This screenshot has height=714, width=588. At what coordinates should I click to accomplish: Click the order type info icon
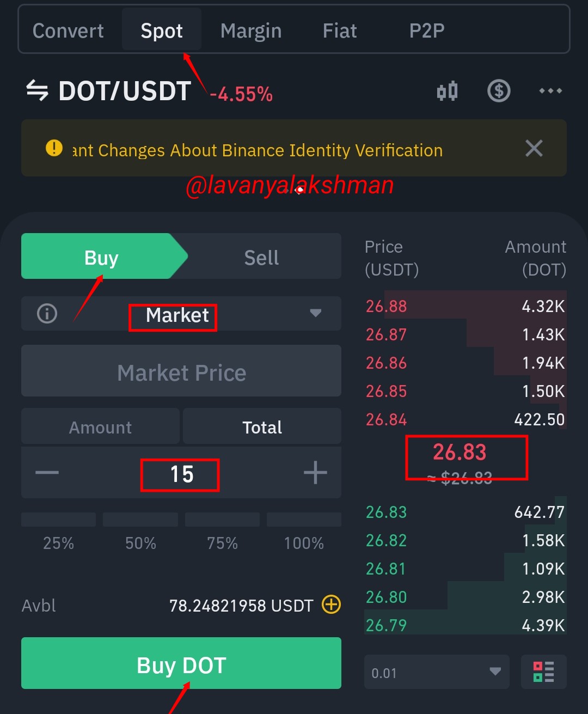(47, 313)
